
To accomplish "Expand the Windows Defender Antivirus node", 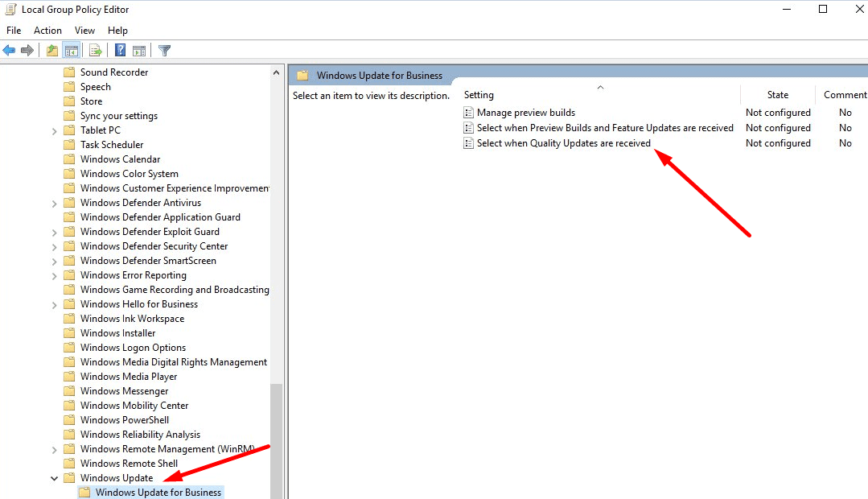I will click(54, 204).
